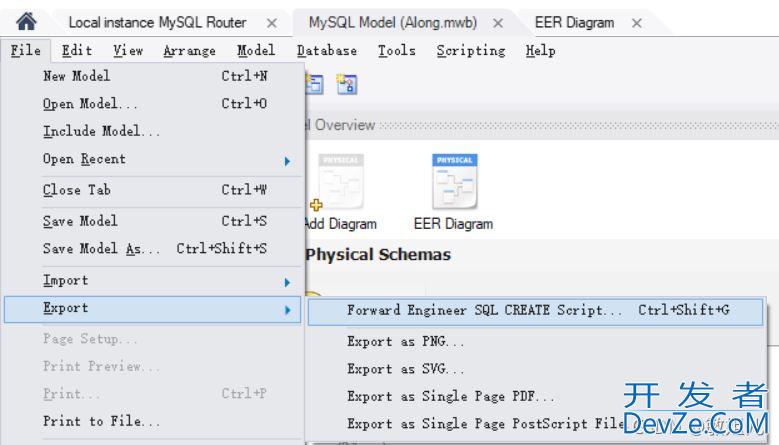This screenshot has width=779, height=445.
Task: Choose Include Model... entry
Action: (x=153, y=131)
